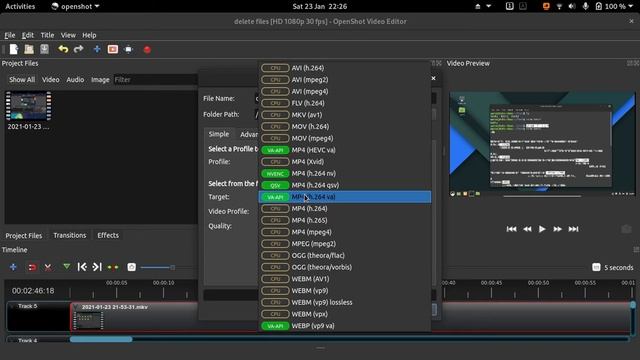640x360 pixels.
Task: Click the Center Timeline on Playhead icon
Action: click(113, 267)
